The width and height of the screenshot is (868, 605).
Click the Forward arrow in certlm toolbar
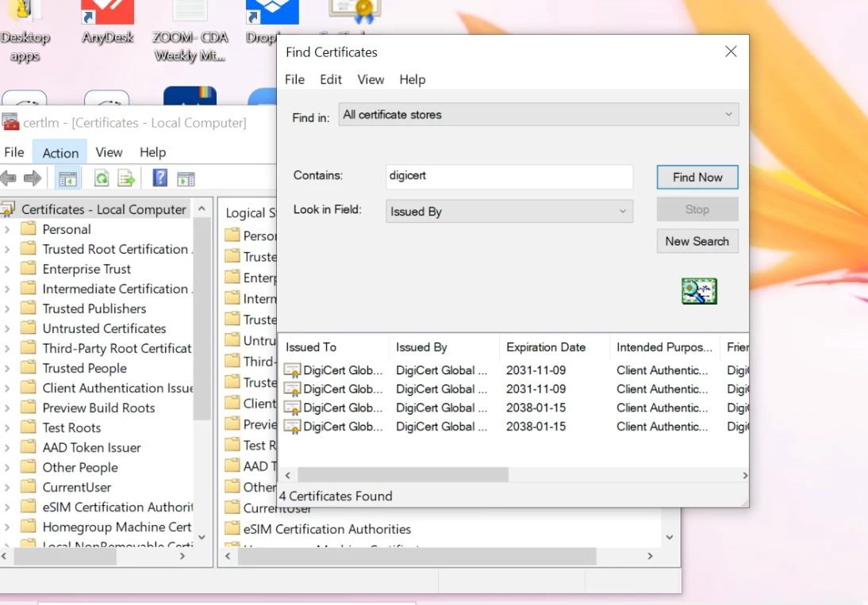(x=33, y=178)
